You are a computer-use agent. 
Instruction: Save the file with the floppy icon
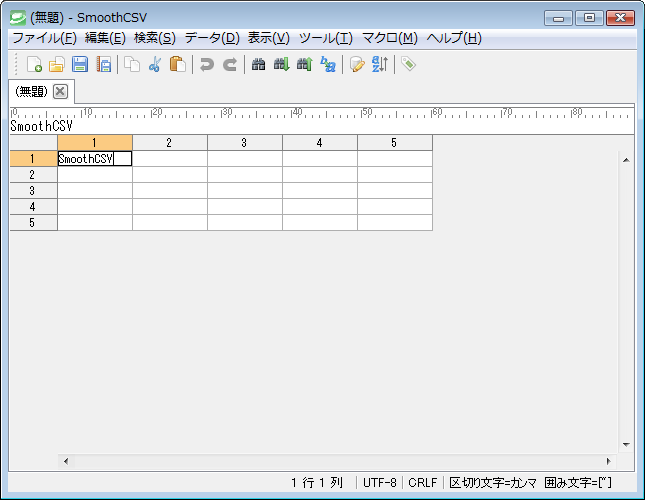pos(80,65)
